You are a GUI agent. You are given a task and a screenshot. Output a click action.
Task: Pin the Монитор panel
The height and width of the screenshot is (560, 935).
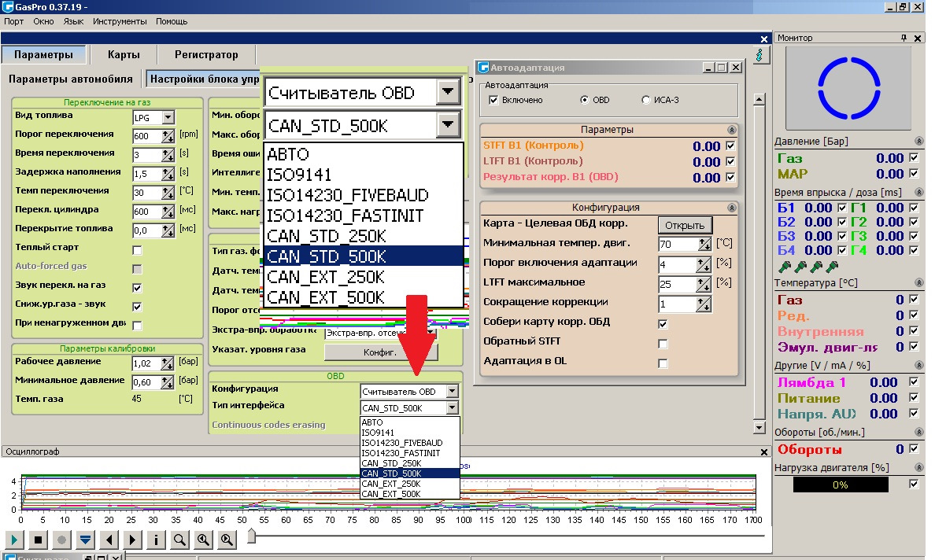(x=904, y=38)
